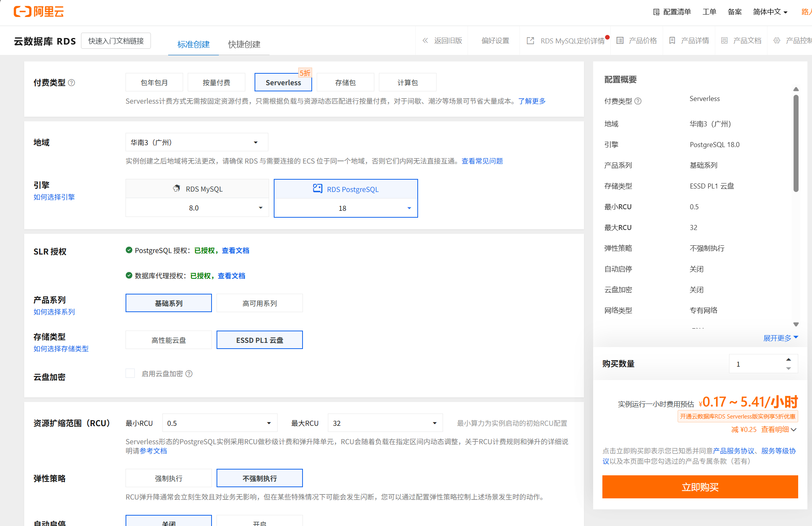Expand 展开更多 in configuration summary
Screen dimensions: 812x526
coord(781,338)
